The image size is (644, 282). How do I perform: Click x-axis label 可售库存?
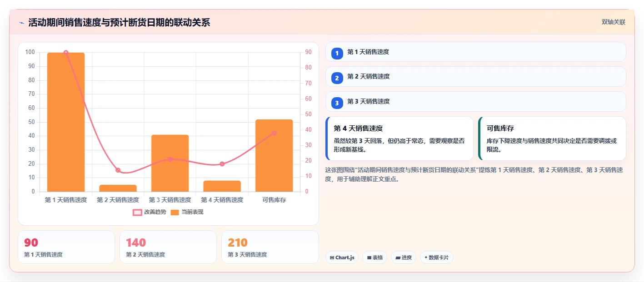[274, 200]
